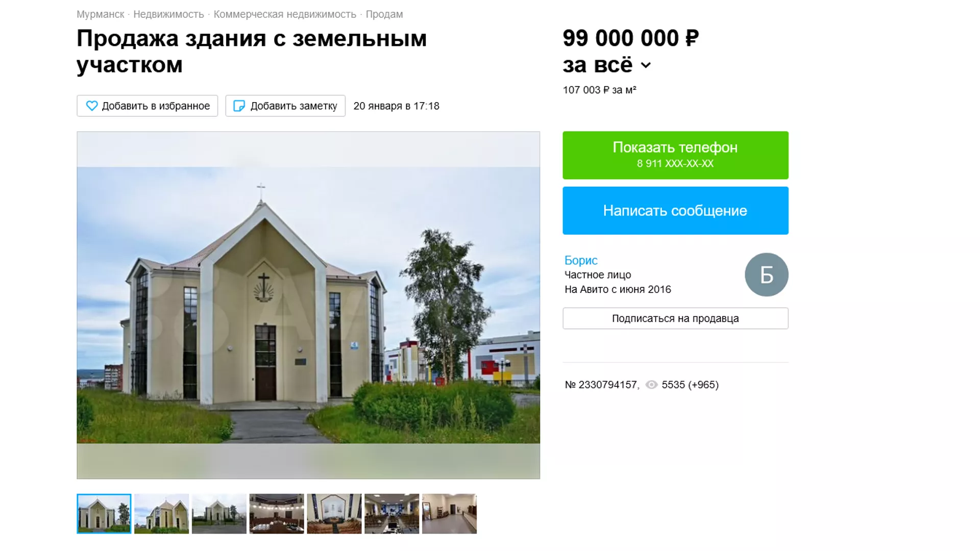Click the eye views icon near 5535
The width and height of the screenshot is (980, 551).
[x=651, y=385]
